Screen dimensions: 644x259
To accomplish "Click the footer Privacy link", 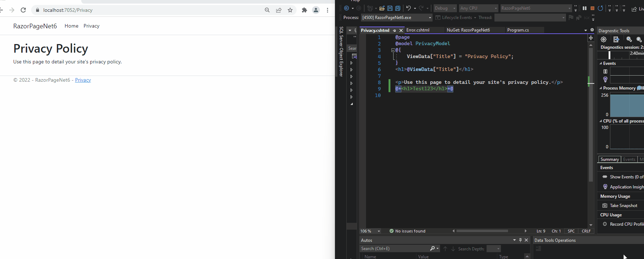I will pyautogui.click(x=83, y=80).
